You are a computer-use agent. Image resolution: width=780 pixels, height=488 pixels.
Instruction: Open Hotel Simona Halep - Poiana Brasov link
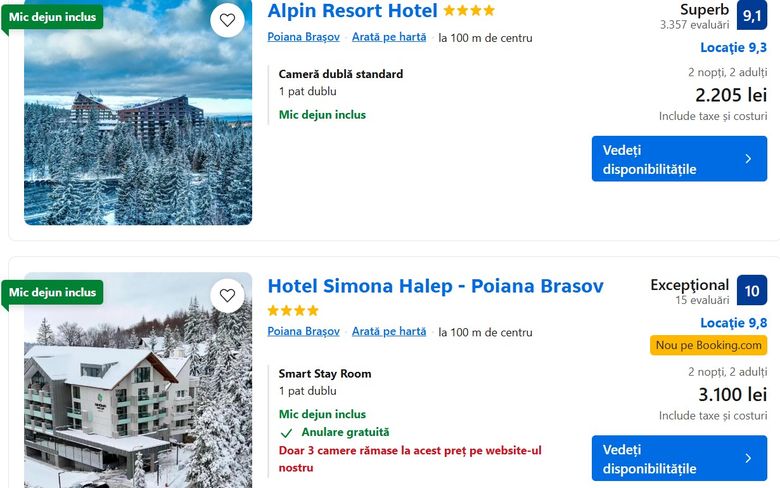point(435,286)
